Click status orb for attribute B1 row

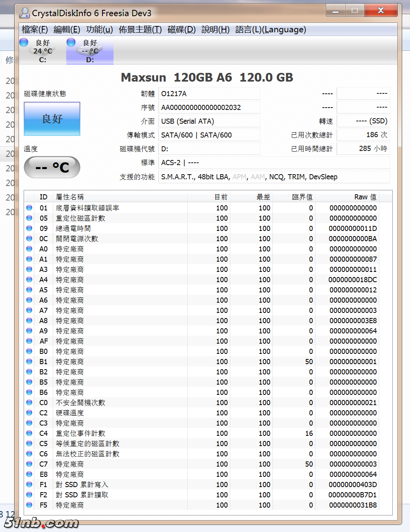coord(29,361)
